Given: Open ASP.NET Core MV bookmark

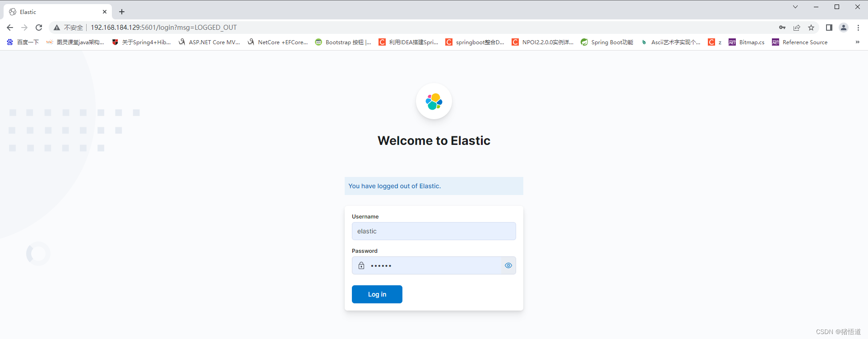Looking at the screenshot, I should click(209, 42).
